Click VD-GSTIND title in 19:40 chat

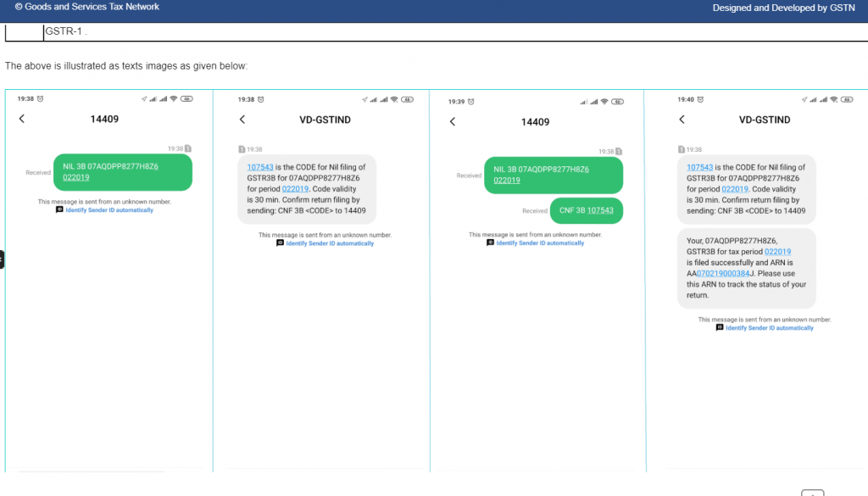(765, 120)
